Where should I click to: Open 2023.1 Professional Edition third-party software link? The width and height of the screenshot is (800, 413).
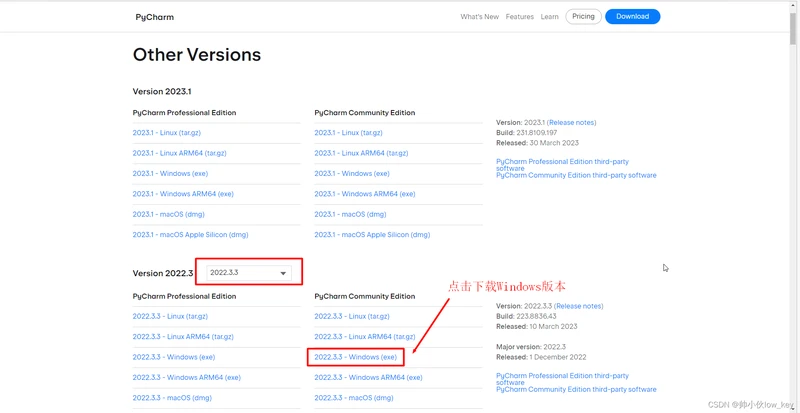coord(562,165)
